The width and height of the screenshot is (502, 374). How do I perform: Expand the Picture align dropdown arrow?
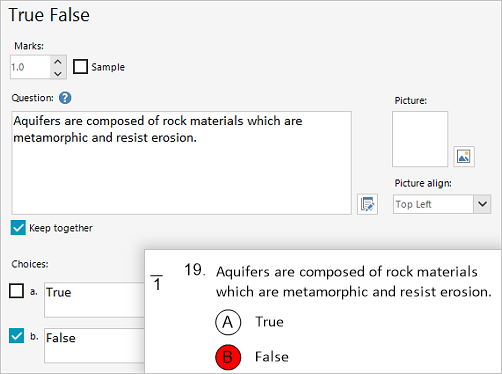(482, 204)
